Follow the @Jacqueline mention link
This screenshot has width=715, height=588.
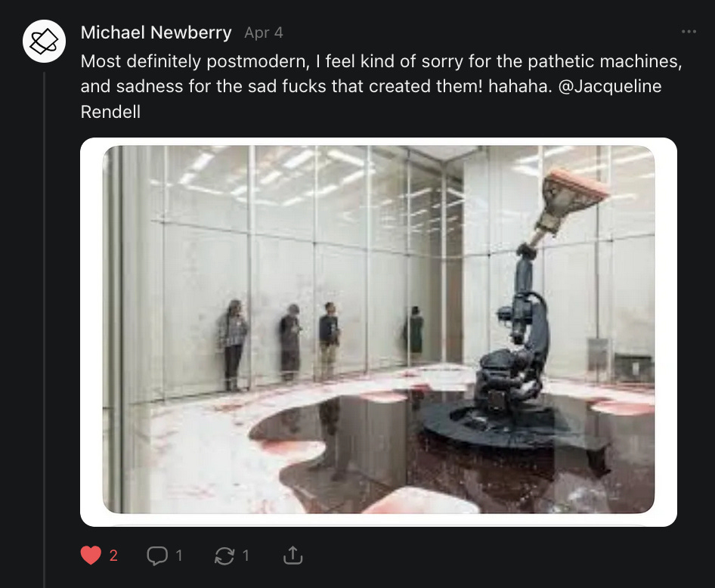click(610, 86)
